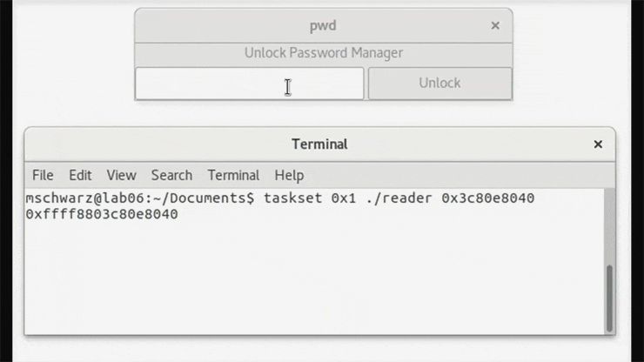Screen dimensions: 644x362
Task: Click the Terminal window title text
Action: 319,144
